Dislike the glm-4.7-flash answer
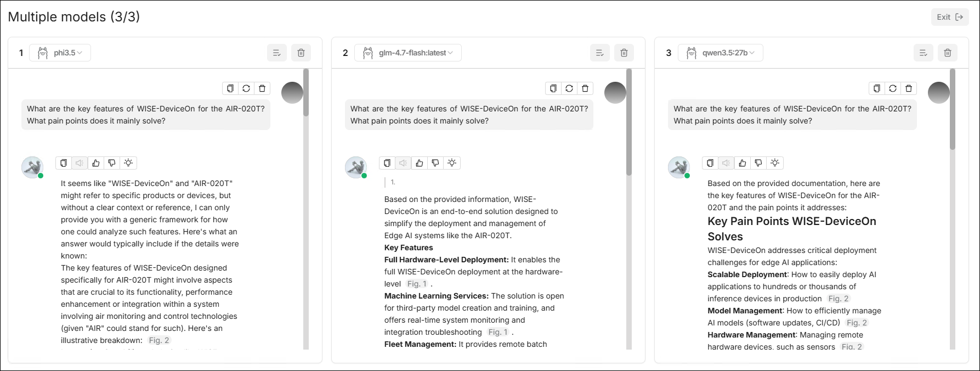 435,163
